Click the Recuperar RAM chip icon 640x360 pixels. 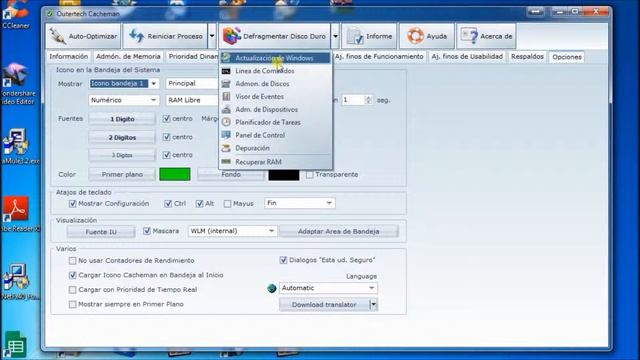(226, 162)
